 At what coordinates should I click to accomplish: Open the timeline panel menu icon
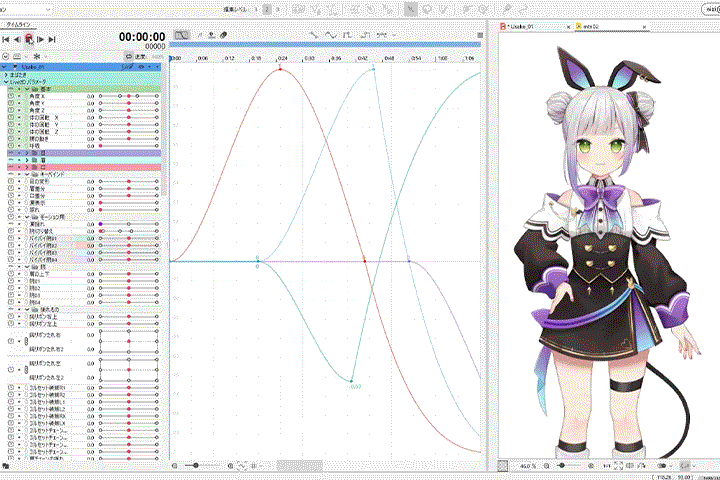point(480,35)
